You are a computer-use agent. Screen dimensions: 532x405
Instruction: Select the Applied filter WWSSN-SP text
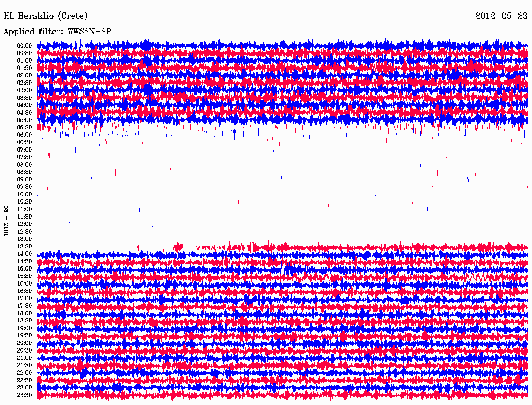coord(57,31)
